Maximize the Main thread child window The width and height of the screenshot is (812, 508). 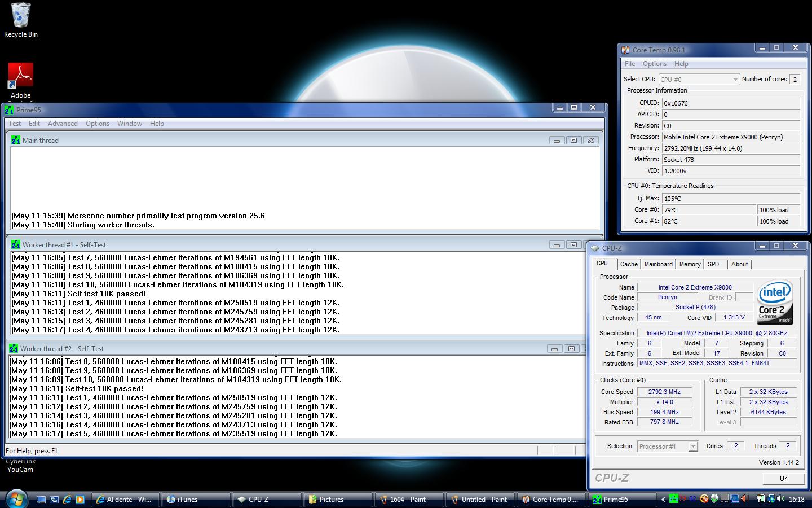573,141
